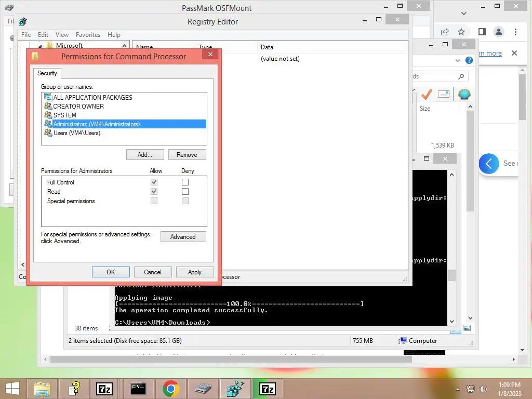This screenshot has height=399, width=532.
Task: Switch to Command Prompt in taskbar
Action: [x=138, y=389]
